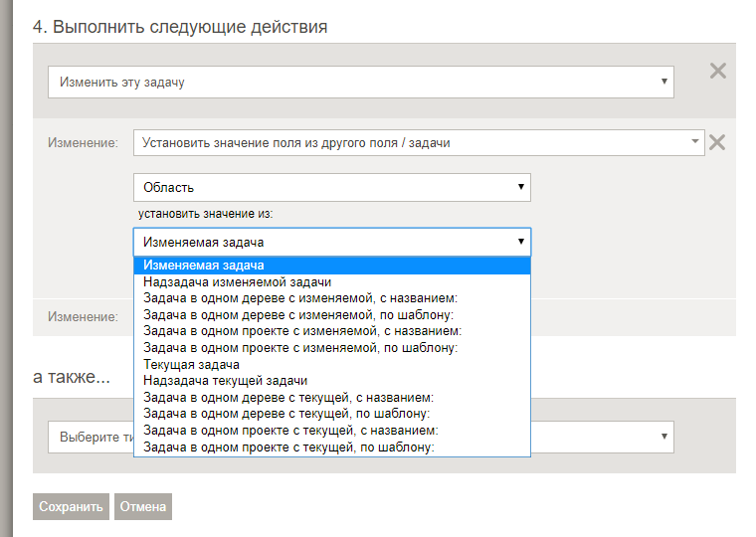Open the 'Изменить эту задачу' action dropdown
756x537 pixels.
(x=360, y=83)
